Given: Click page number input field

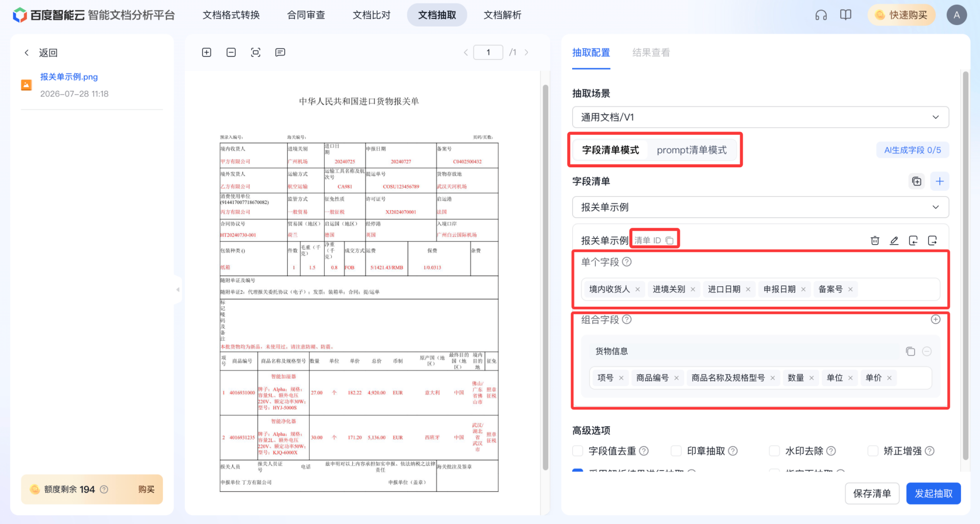Looking at the screenshot, I should pos(488,53).
